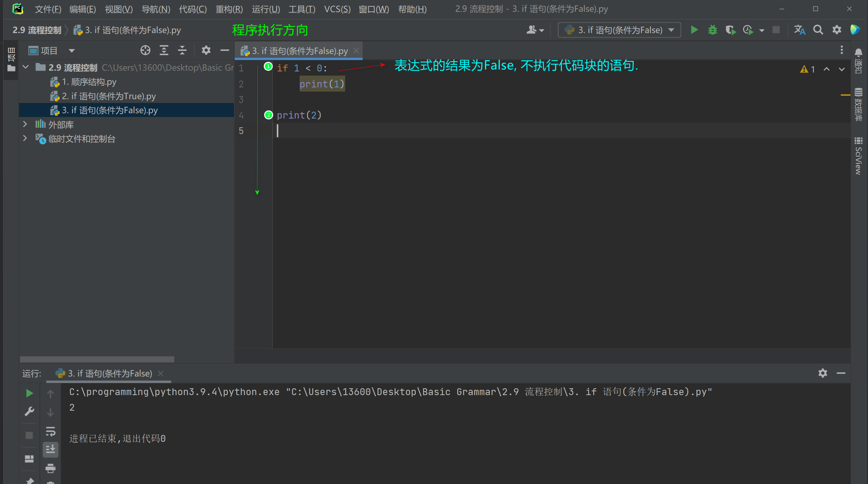Click breadcrumb 3. if 语句(条件为False).py
Screen dimensions: 868x484
127,30
